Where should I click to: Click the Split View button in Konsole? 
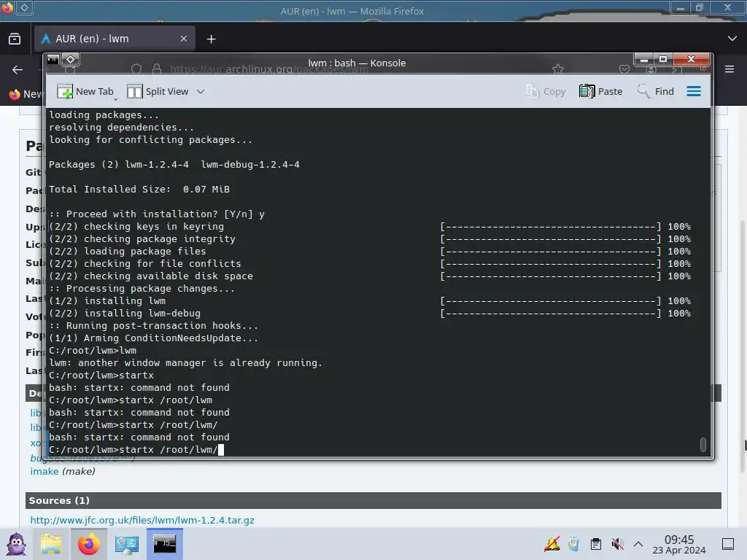pos(158,91)
